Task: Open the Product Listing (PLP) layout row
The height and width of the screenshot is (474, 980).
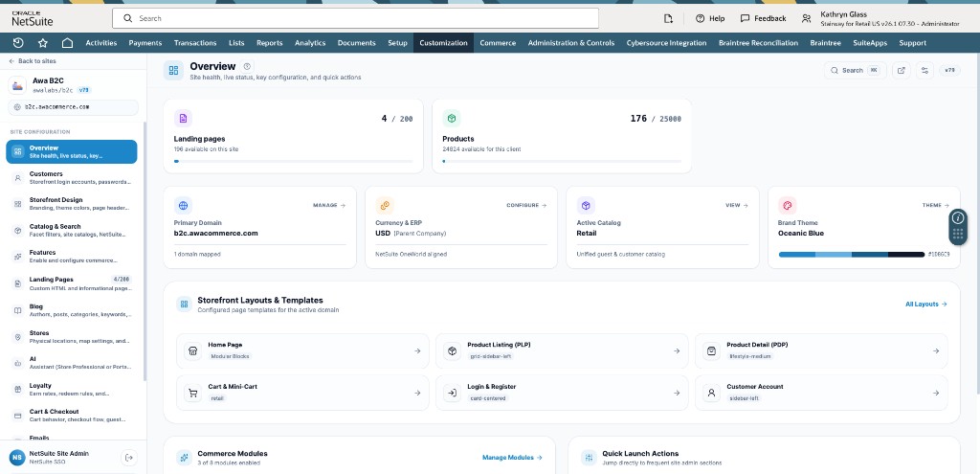Action: tap(562, 350)
